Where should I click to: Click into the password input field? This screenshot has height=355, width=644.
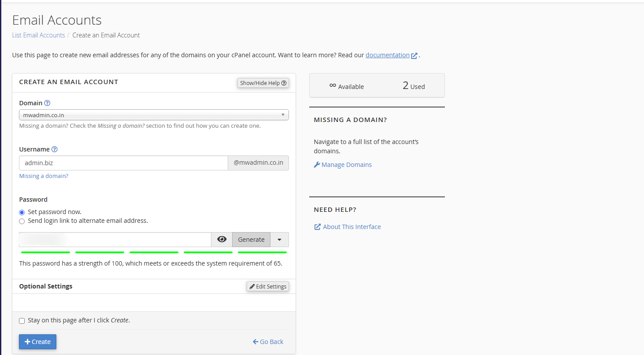click(x=115, y=240)
